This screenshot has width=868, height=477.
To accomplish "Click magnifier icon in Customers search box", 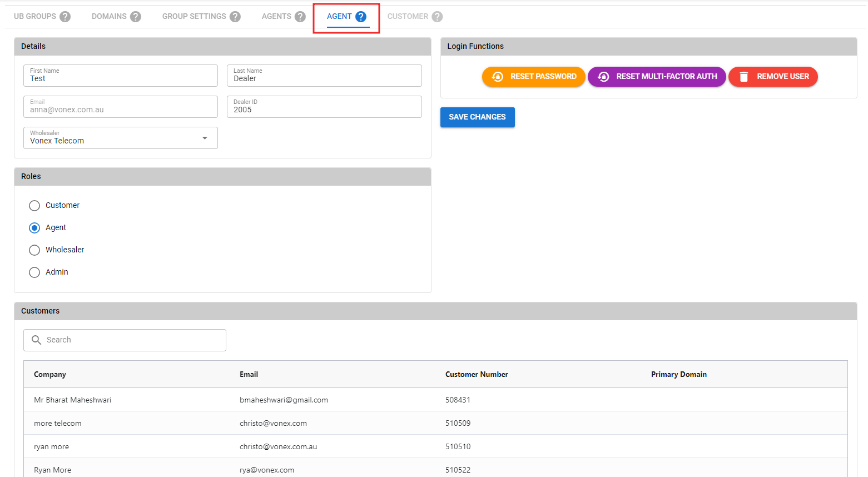I will click(37, 340).
